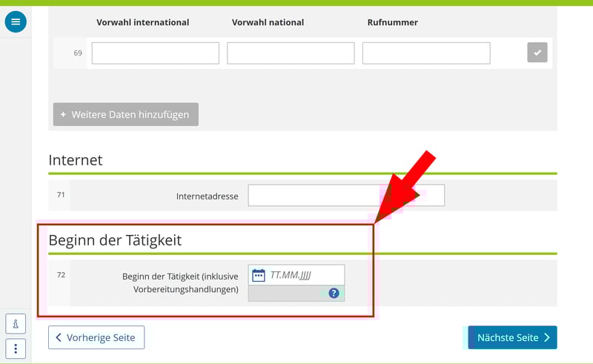The height and width of the screenshot is (364, 593).
Task: Click the row number 71 label
Action: tap(62, 196)
